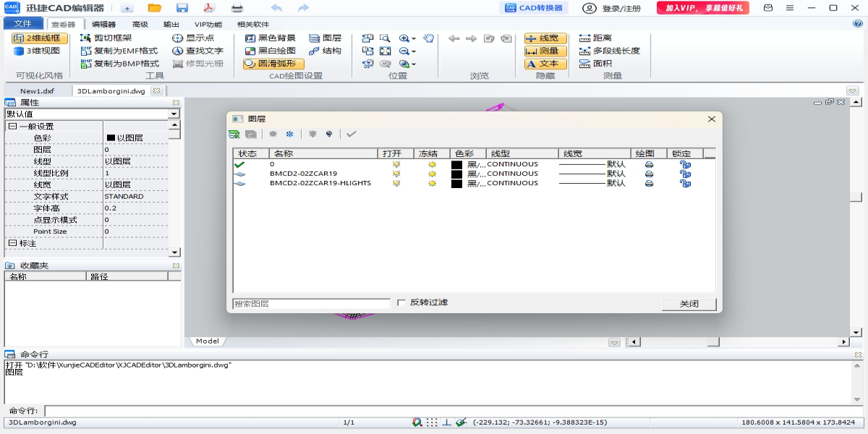Image resolution: width=868 pixels, height=434 pixels.
Task: Click black color swatch of layer 0
Action: 456,164
